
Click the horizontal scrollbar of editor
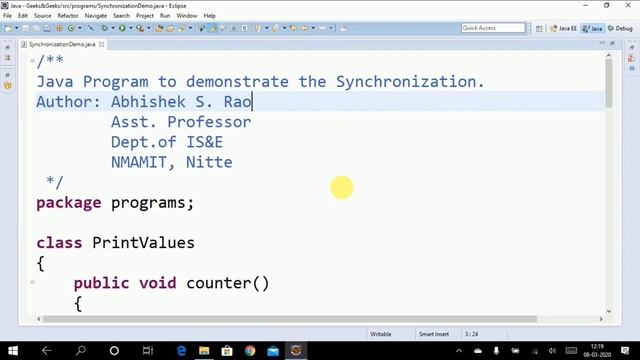[290, 319]
